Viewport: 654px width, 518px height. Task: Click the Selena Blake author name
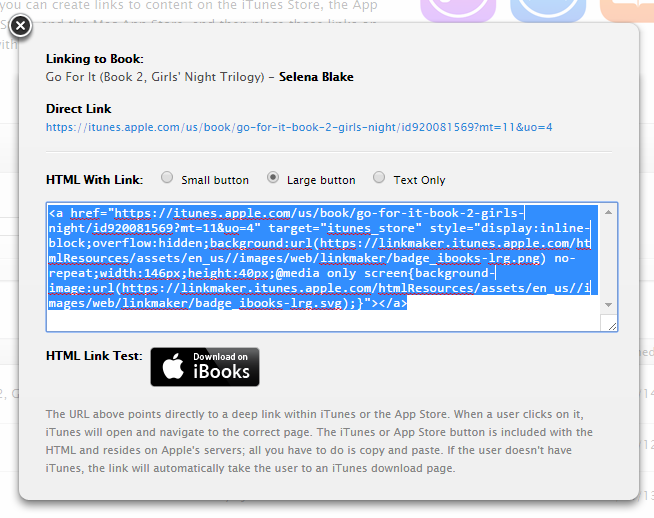click(x=316, y=77)
